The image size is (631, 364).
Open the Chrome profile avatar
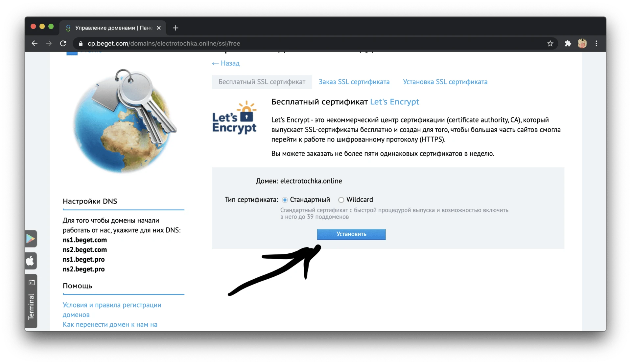coord(582,43)
